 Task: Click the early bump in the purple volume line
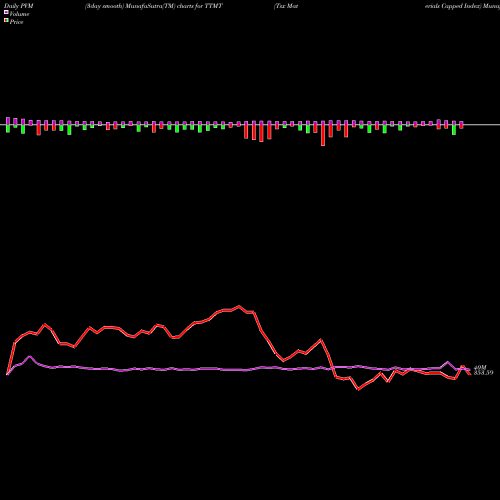30,357
